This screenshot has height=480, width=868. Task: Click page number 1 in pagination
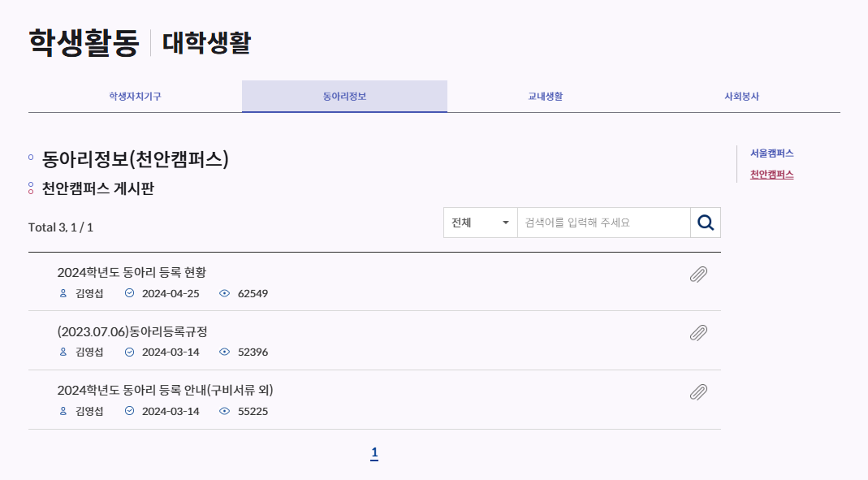[374, 454]
